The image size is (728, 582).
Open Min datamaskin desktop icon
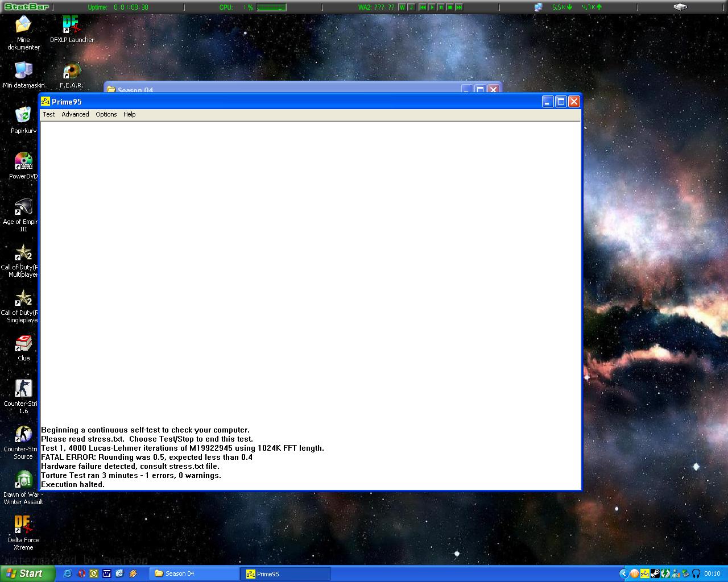[x=23, y=75]
